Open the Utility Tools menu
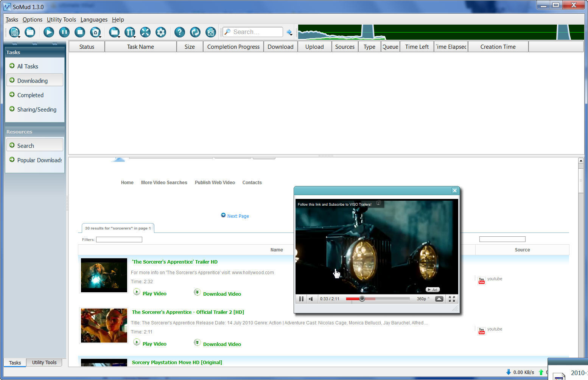The width and height of the screenshot is (588, 380). click(x=61, y=20)
